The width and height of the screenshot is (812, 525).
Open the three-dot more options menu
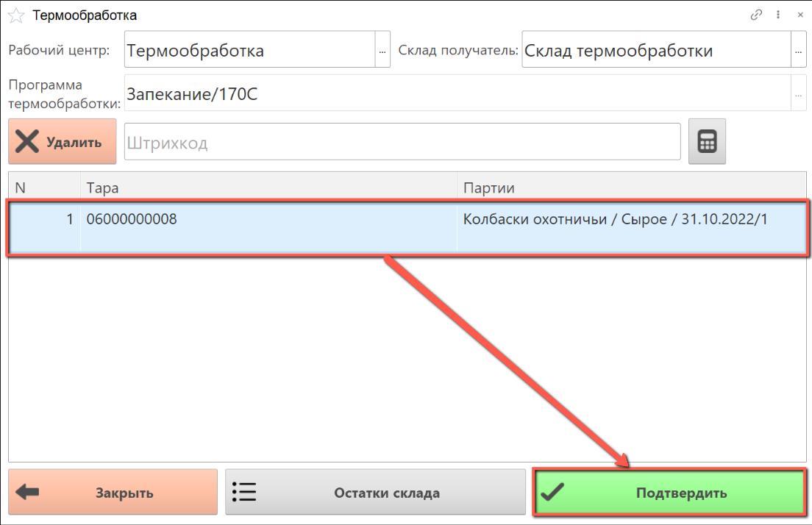coord(777,15)
